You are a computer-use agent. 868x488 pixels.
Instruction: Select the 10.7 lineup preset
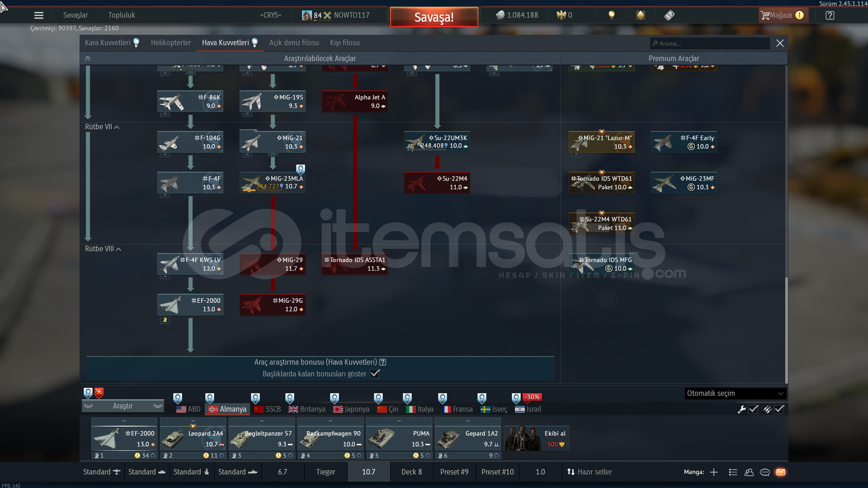(368, 472)
